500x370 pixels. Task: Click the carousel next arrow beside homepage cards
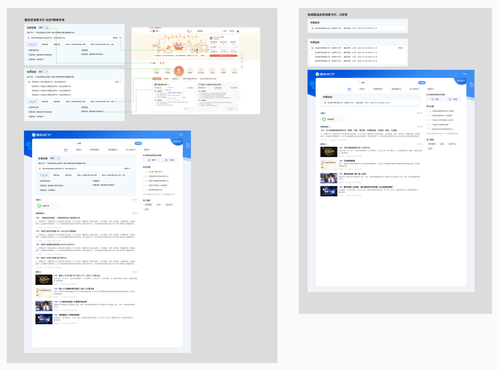tap(238, 97)
